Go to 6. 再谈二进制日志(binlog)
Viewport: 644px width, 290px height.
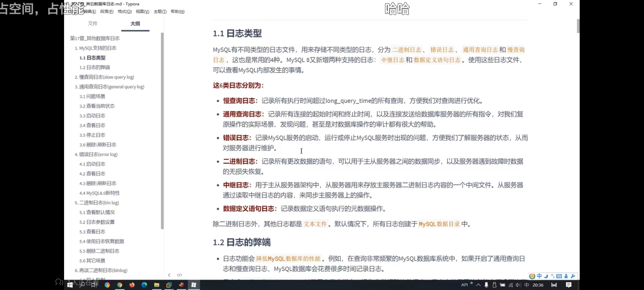[101, 270]
